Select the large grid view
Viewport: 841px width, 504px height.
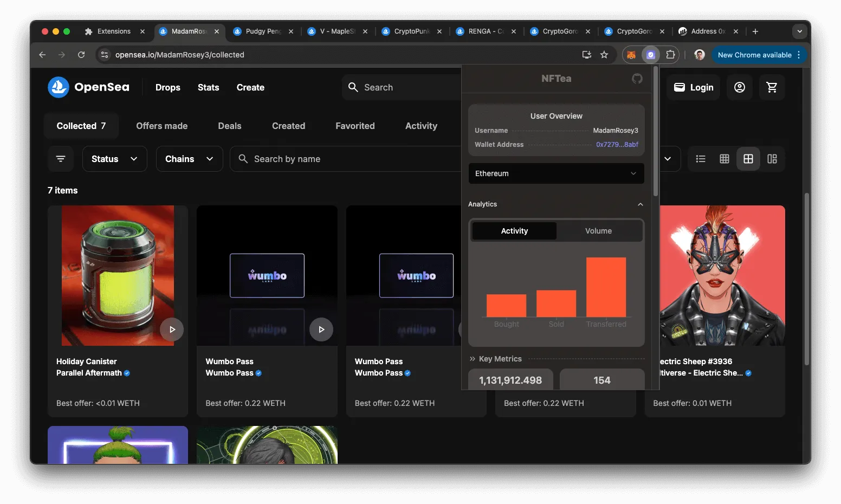(748, 159)
